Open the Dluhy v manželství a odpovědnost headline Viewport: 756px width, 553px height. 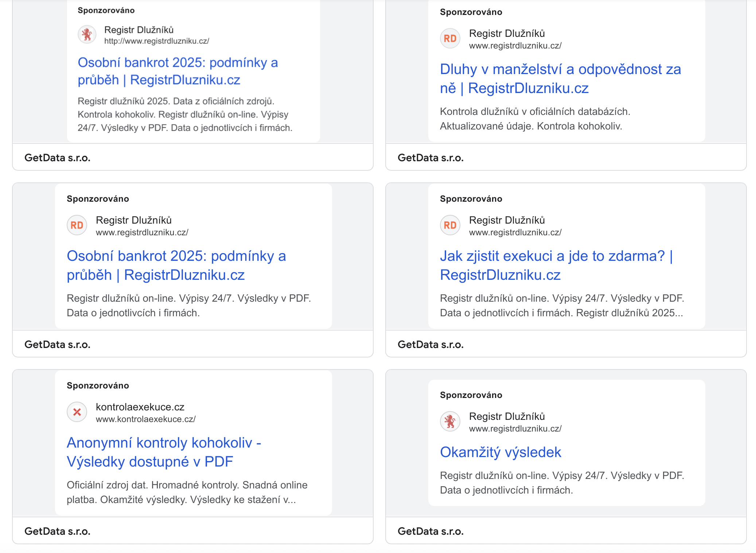pyautogui.click(x=560, y=79)
